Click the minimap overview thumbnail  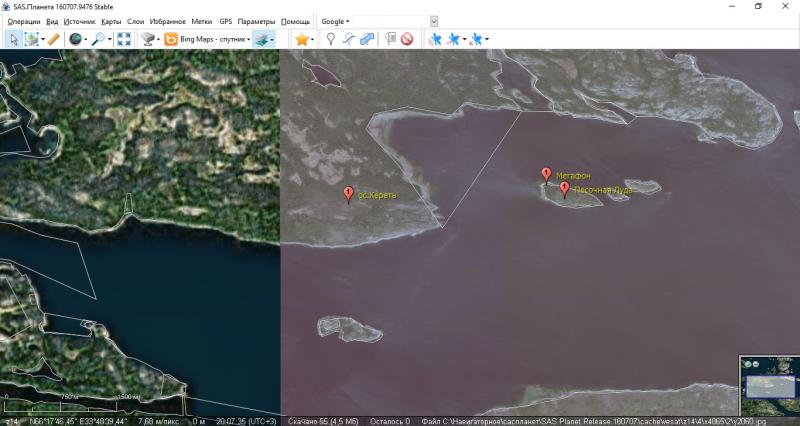point(768,385)
